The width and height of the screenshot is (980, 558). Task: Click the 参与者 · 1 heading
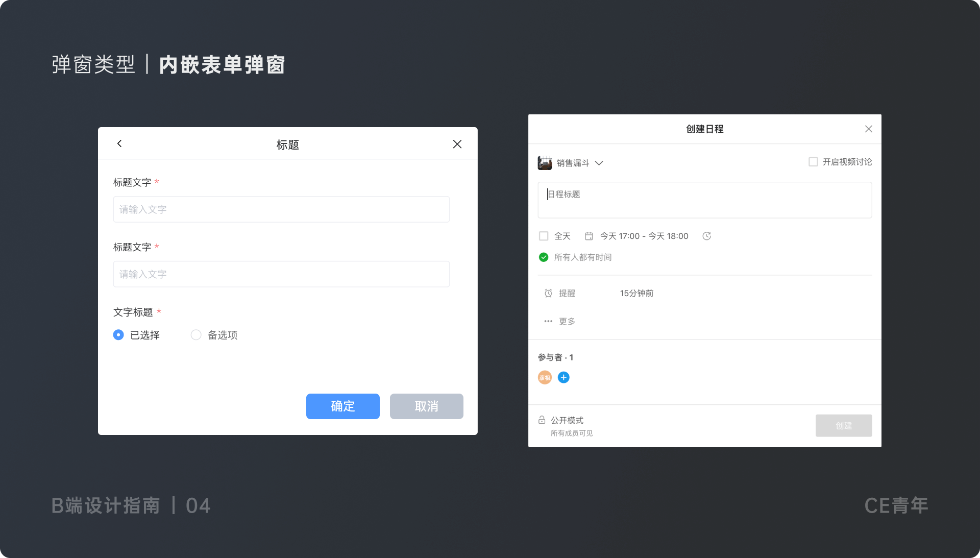[555, 357]
